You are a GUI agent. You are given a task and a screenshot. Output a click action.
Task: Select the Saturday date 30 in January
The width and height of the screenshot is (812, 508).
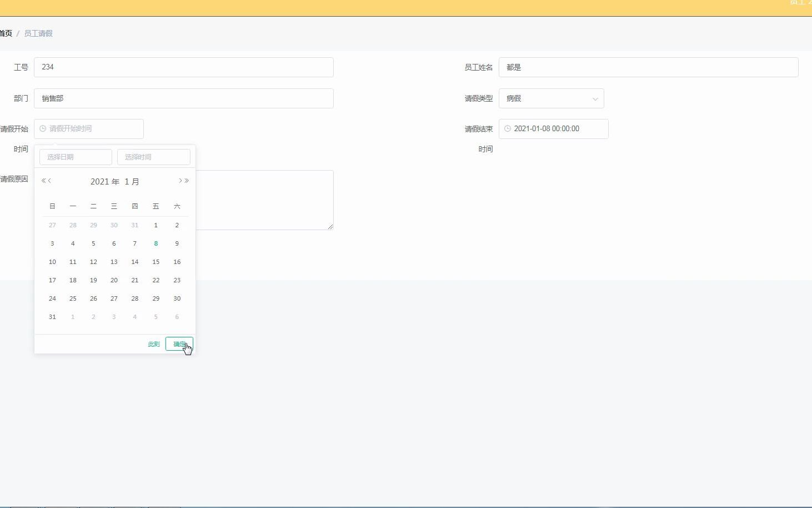(177, 298)
